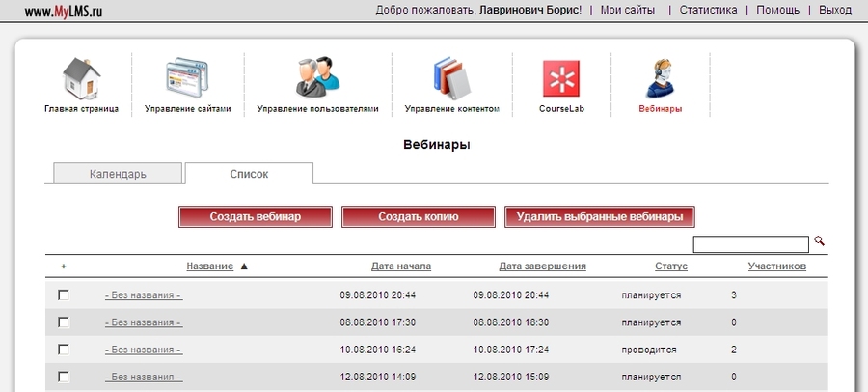Select checkbox for webinar 08.08.2010 17:30

64,322
